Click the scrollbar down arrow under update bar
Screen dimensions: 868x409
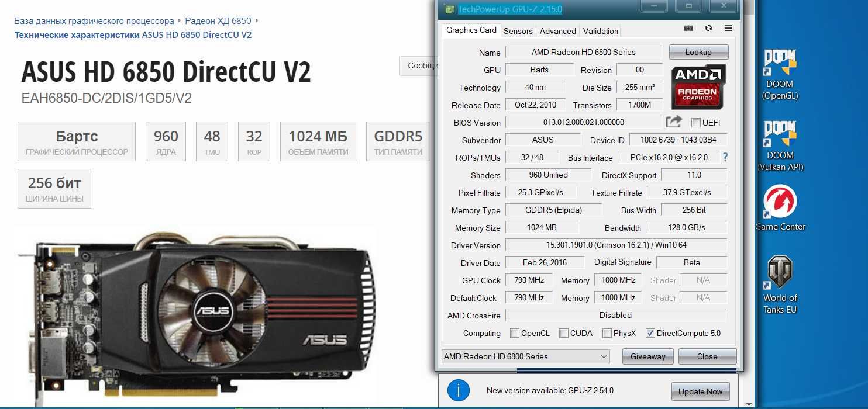(749, 404)
